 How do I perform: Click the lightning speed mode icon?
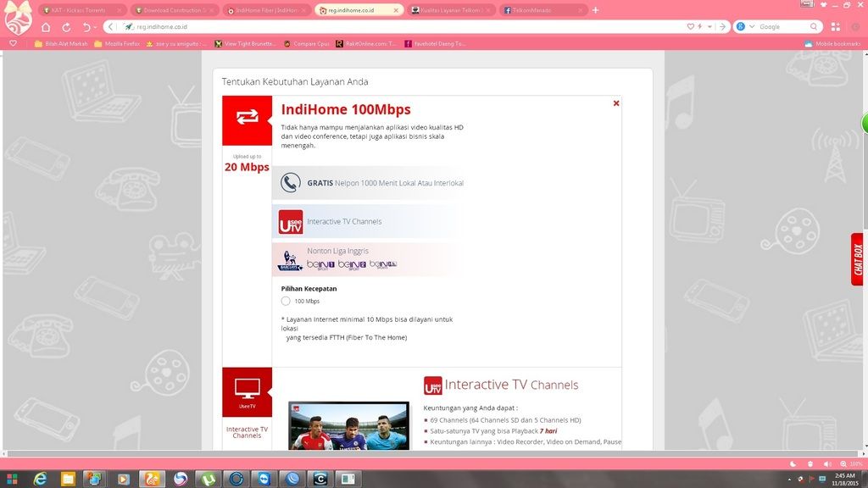[700, 26]
